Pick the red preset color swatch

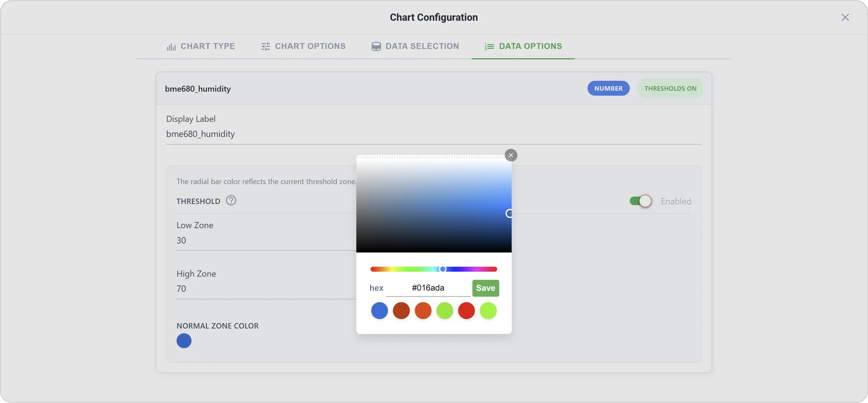(467, 311)
